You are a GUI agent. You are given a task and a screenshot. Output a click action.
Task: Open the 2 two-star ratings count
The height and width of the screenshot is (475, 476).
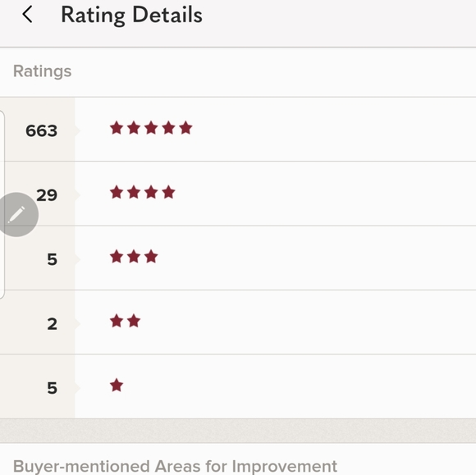pyautogui.click(x=52, y=324)
